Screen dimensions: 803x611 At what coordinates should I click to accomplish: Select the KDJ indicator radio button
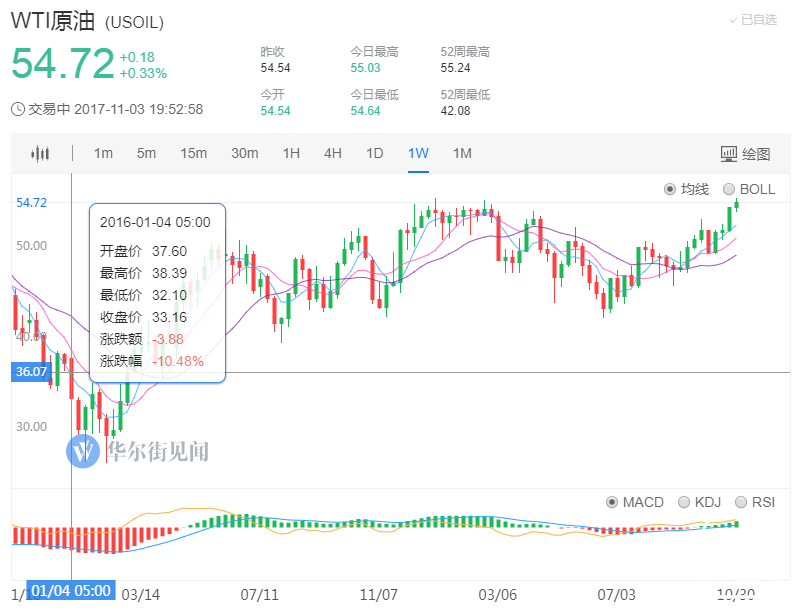(684, 502)
